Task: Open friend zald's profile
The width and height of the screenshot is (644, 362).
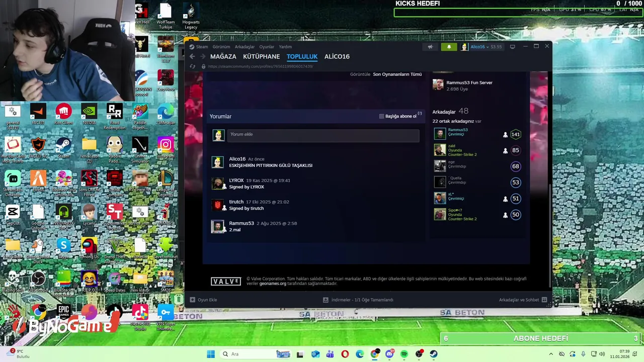Action: (451, 146)
